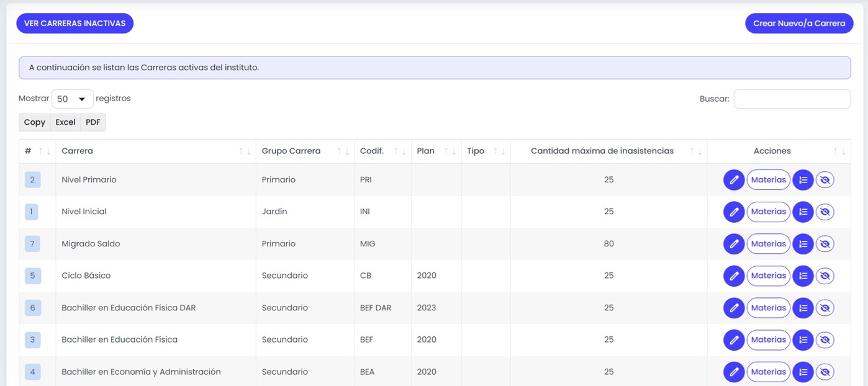The height and width of the screenshot is (386, 868).
Task: Export the table as PDF
Action: tap(93, 122)
